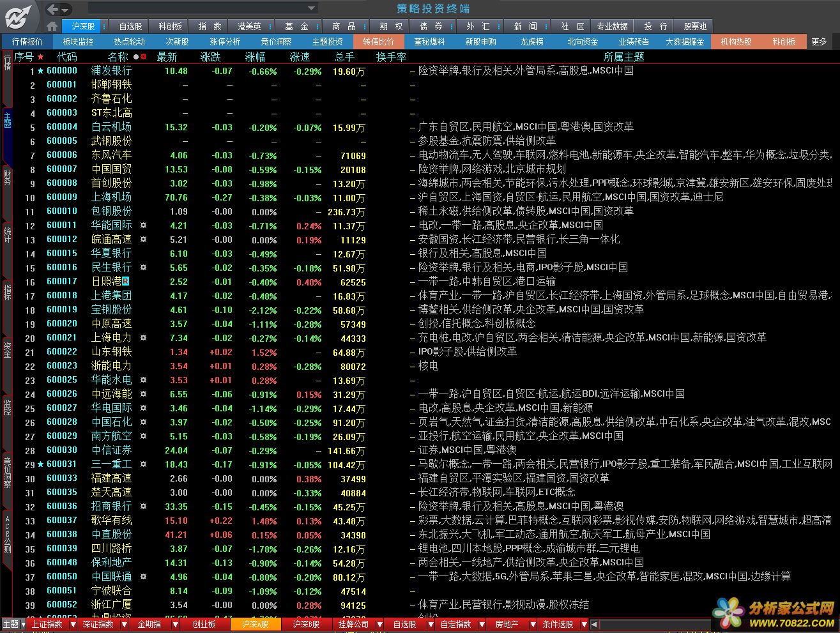The height and width of the screenshot is (633, 840).
Task: Sort by the 换手率 column header
Action: (x=391, y=57)
